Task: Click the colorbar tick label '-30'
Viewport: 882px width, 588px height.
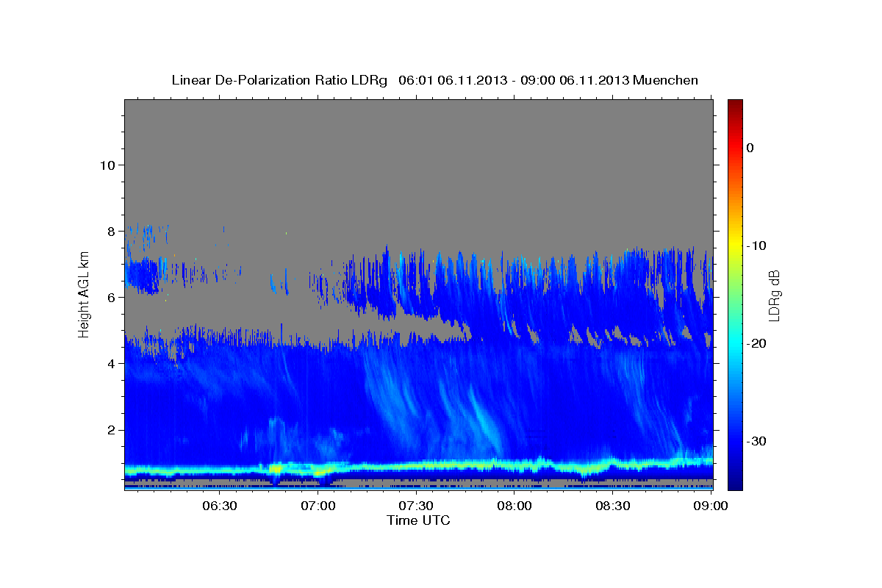Action: coord(757,441)
